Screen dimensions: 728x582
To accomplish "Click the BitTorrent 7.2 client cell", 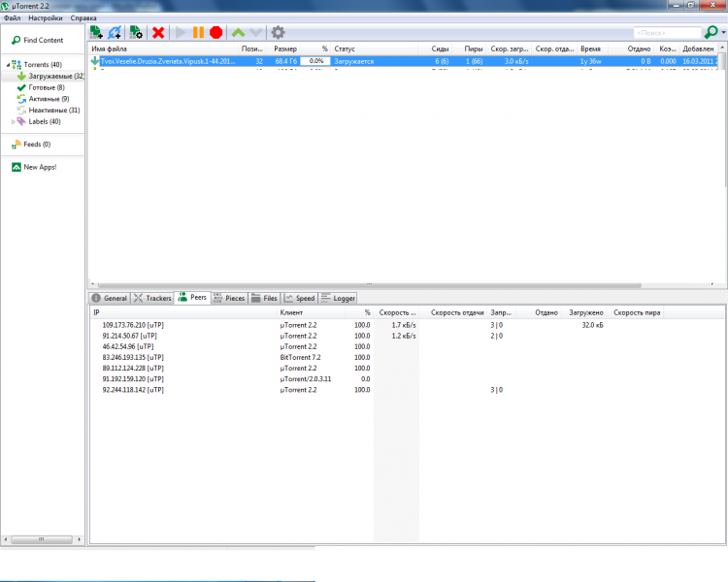I will click(x=300, y=357).
